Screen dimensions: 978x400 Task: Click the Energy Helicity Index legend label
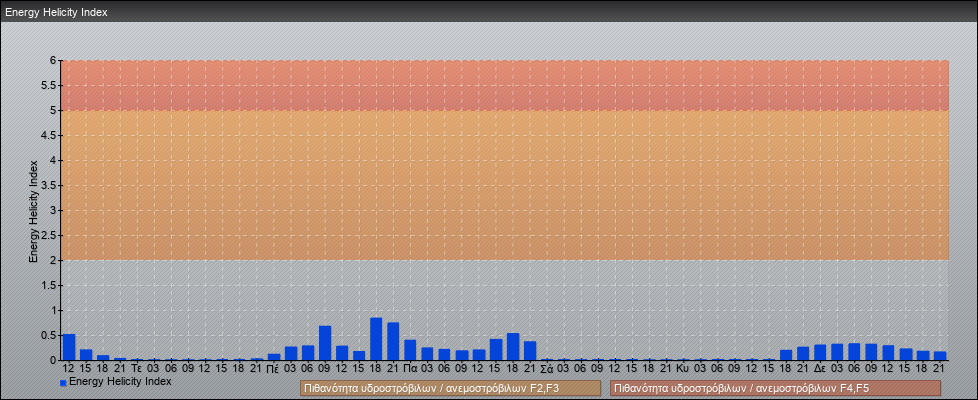pos(120,381)
